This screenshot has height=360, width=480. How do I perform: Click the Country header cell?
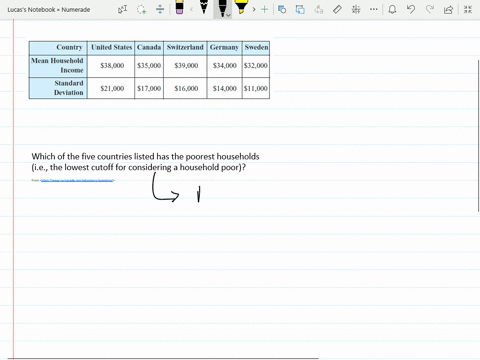58,47
